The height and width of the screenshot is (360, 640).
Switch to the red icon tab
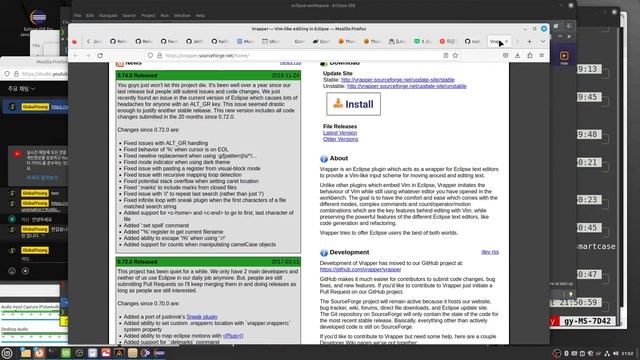448,42
